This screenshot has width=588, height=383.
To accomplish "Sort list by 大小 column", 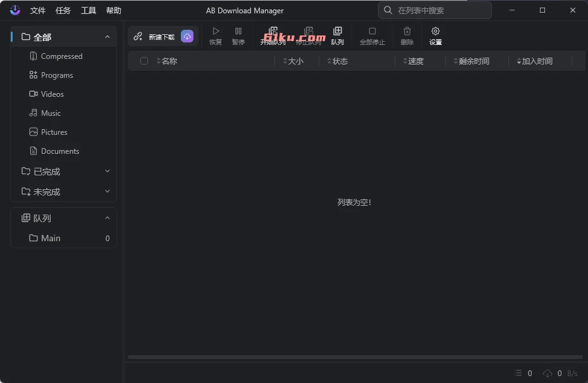I will pos(293,61).
